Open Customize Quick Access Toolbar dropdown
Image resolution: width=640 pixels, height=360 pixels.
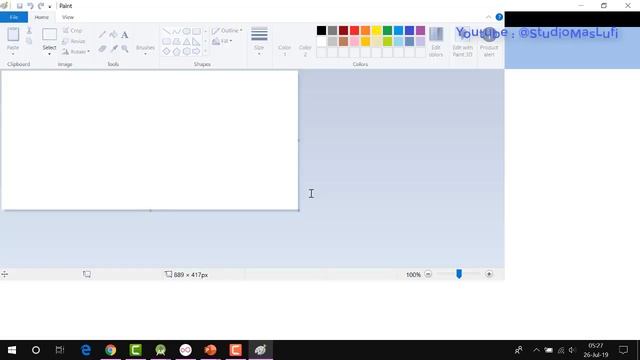tap(50, 7)
